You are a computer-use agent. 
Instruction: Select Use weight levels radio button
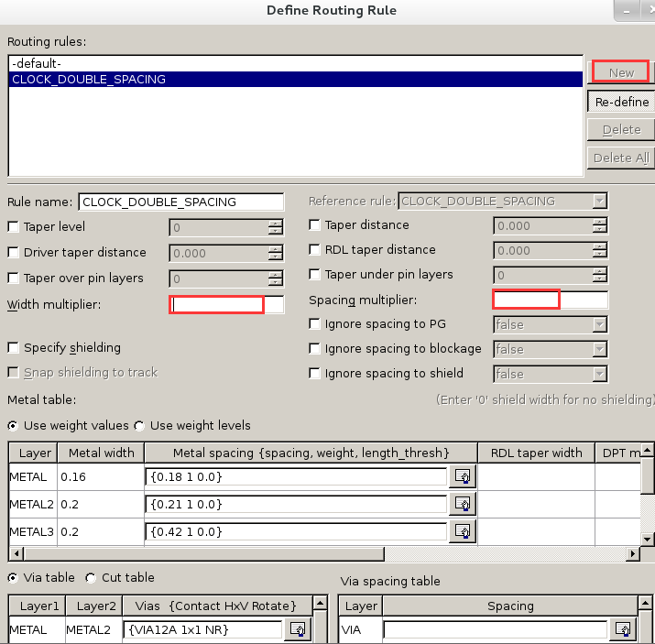click(139, 426)
